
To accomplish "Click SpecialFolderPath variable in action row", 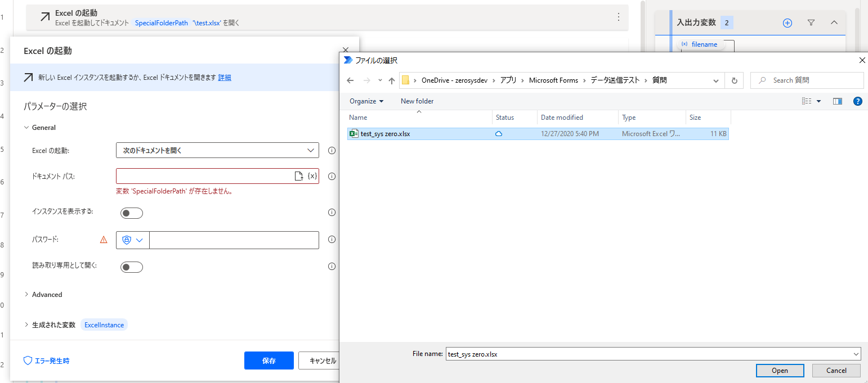I will [x=162, y=23].
